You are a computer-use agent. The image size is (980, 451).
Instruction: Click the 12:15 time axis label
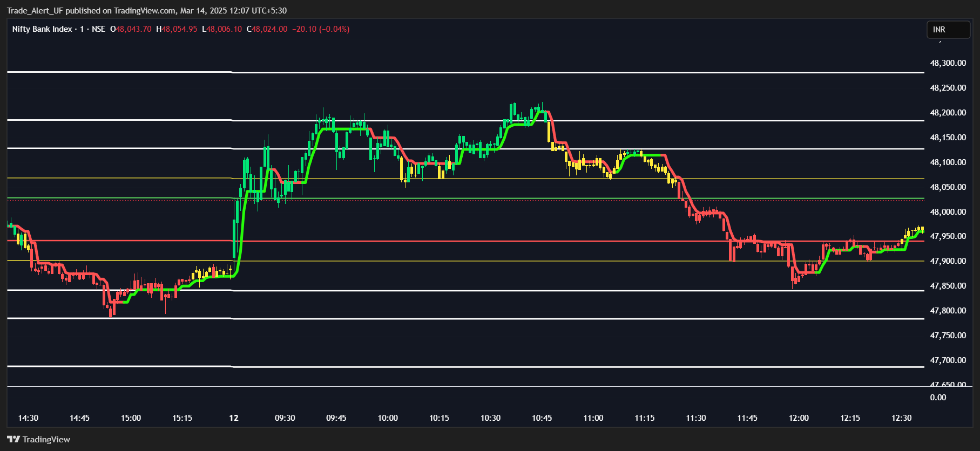click(x=850, y=418)
